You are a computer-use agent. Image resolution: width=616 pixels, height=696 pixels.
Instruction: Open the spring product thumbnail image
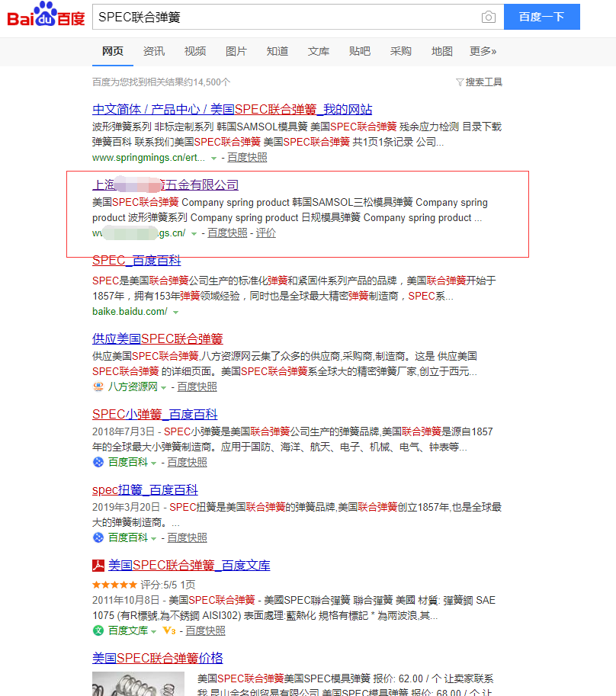[138, 684]
